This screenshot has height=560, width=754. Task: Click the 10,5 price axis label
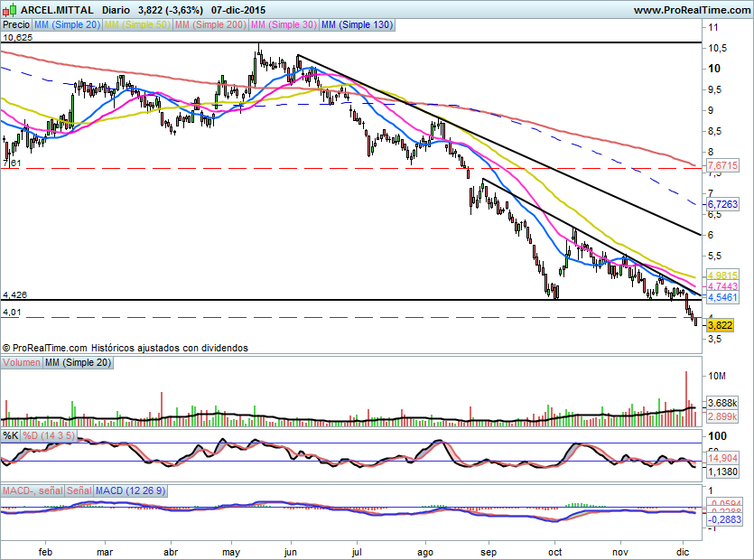[718, 48]
